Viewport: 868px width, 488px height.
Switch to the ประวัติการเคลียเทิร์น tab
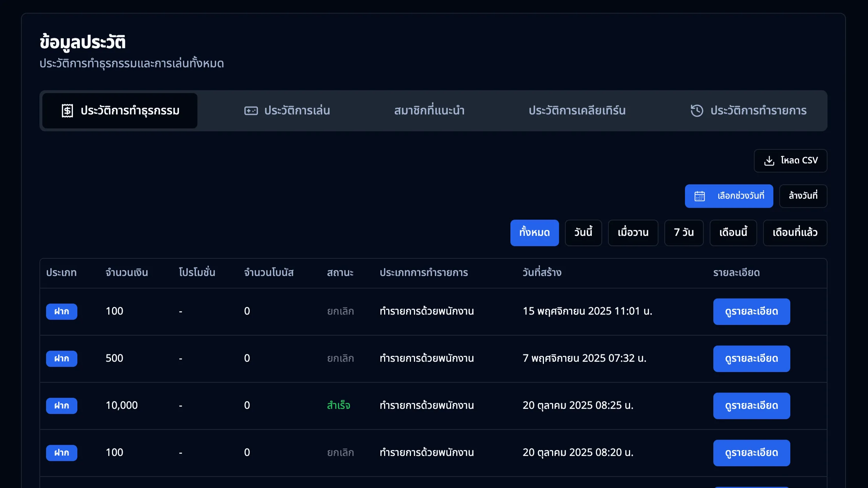[x=577, y=111]
